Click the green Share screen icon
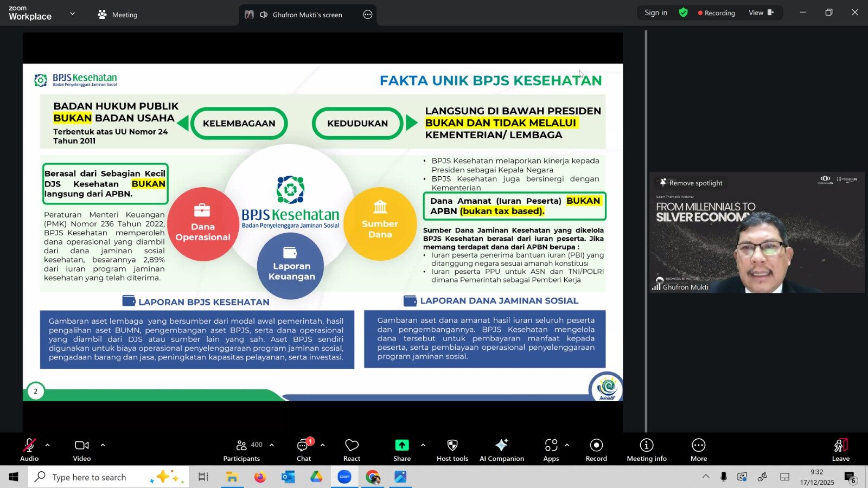The image size is (868, 488). (401, 445)
